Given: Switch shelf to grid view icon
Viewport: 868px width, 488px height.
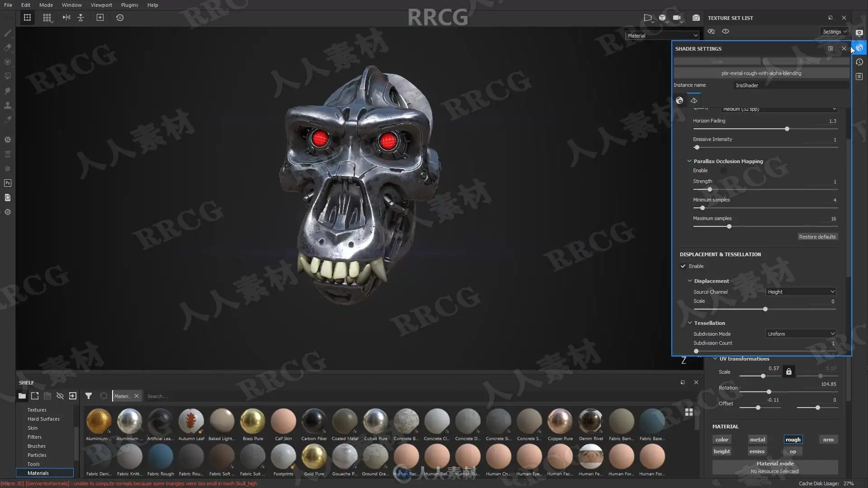Looking at the screenshot, I should [x=689, y=412].
